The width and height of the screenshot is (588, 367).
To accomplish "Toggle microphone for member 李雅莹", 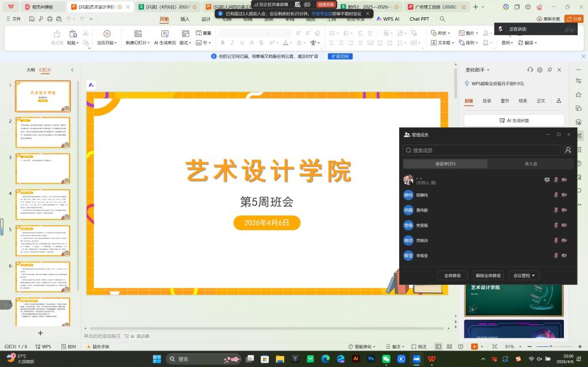I will tap(556, 255).
